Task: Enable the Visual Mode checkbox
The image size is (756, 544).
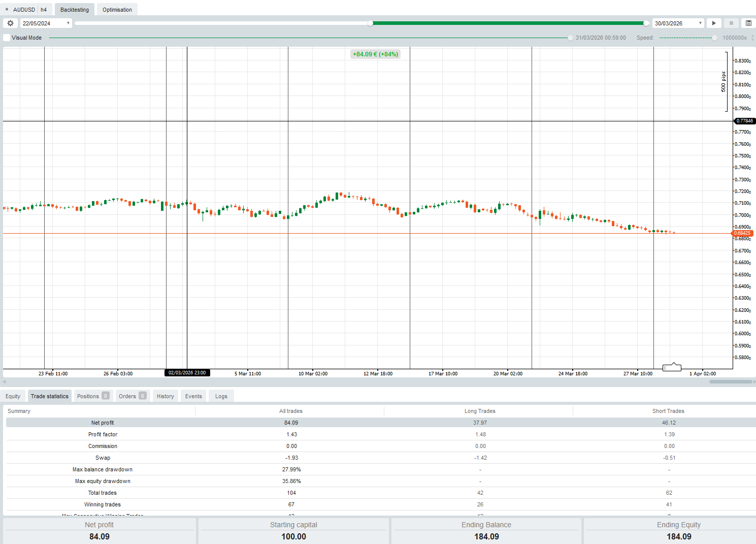Action: click(x=6, y=37)
